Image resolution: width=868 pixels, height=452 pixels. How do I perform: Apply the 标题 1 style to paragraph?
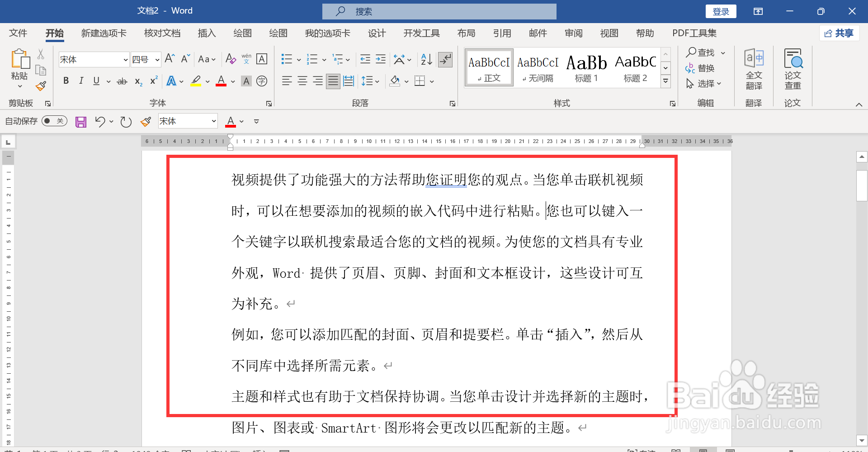point(586,67)
